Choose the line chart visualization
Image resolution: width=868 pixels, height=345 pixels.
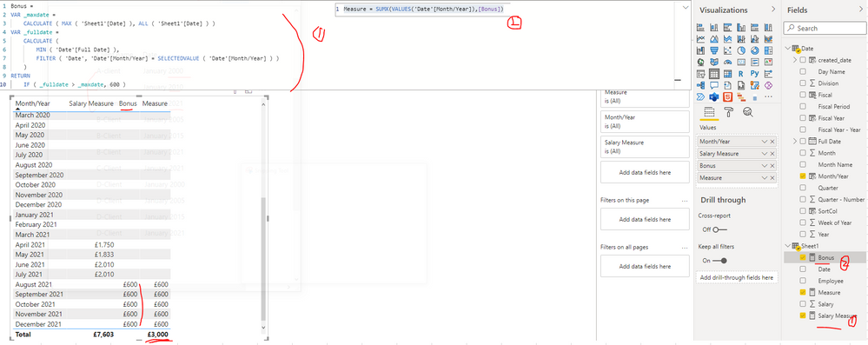701,39
